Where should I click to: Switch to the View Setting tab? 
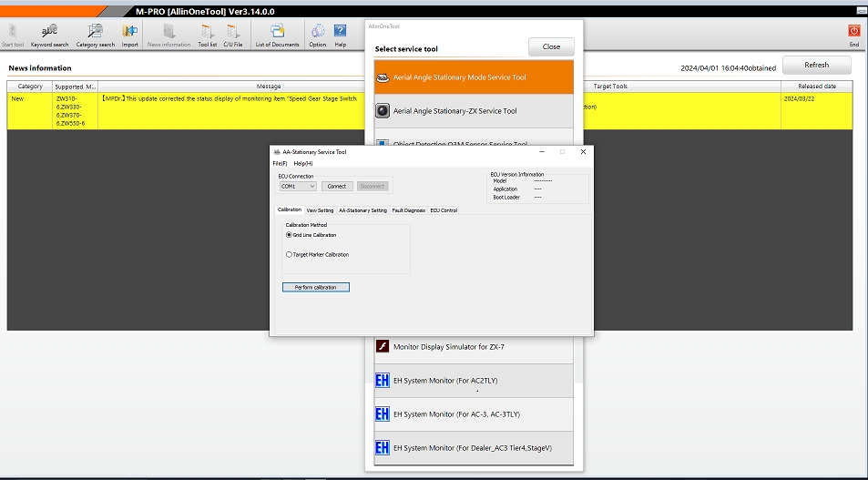tap(320, 210)
